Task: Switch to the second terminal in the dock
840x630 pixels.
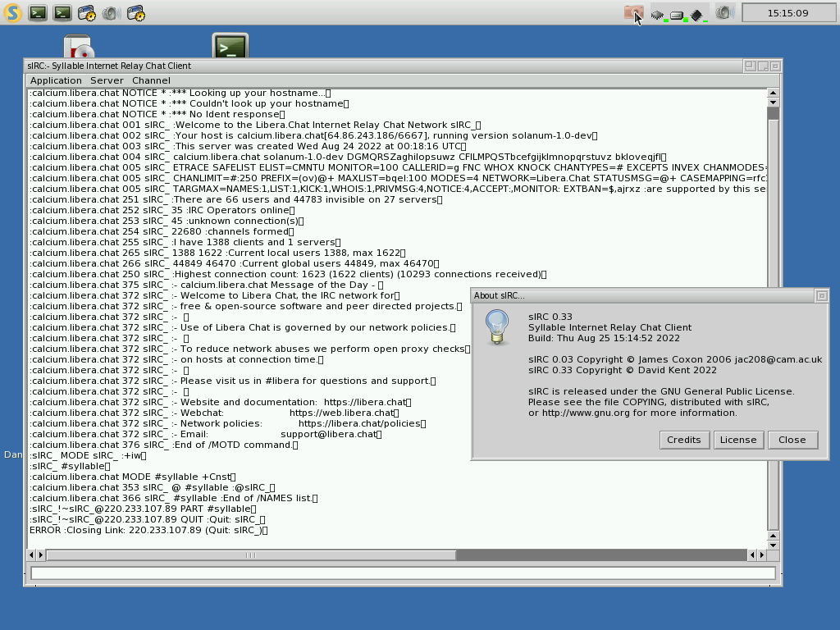Action: tap(62, 13)
